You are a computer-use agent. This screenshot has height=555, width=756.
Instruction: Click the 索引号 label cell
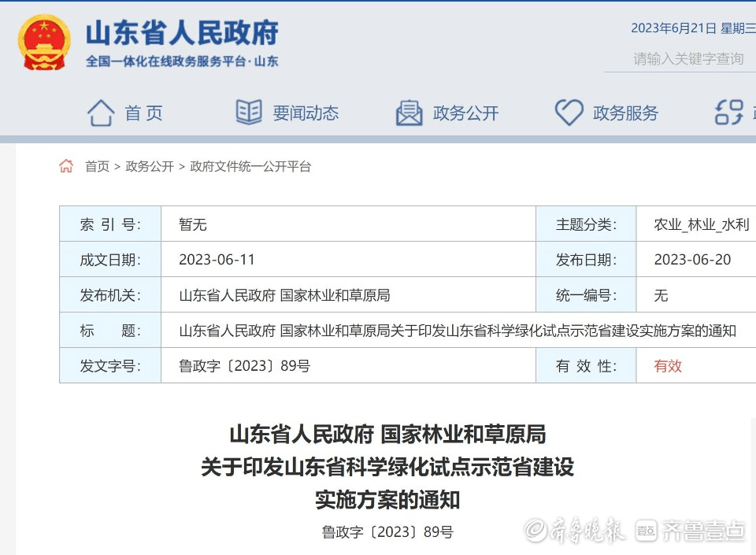click(110, 224)
